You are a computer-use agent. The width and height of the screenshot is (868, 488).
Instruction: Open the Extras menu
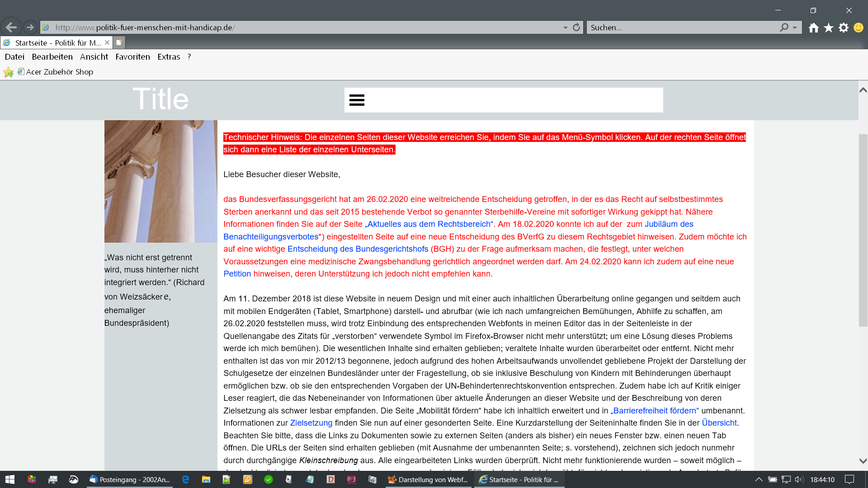coord(169,57)
